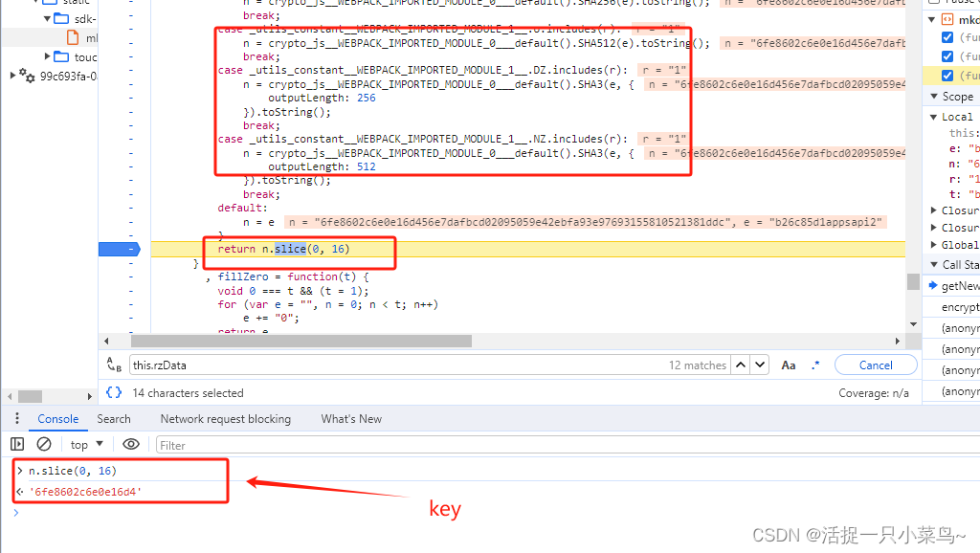Enable regex search option icon
Viewport: 980px width, 553px height.
tap(815, 365)
